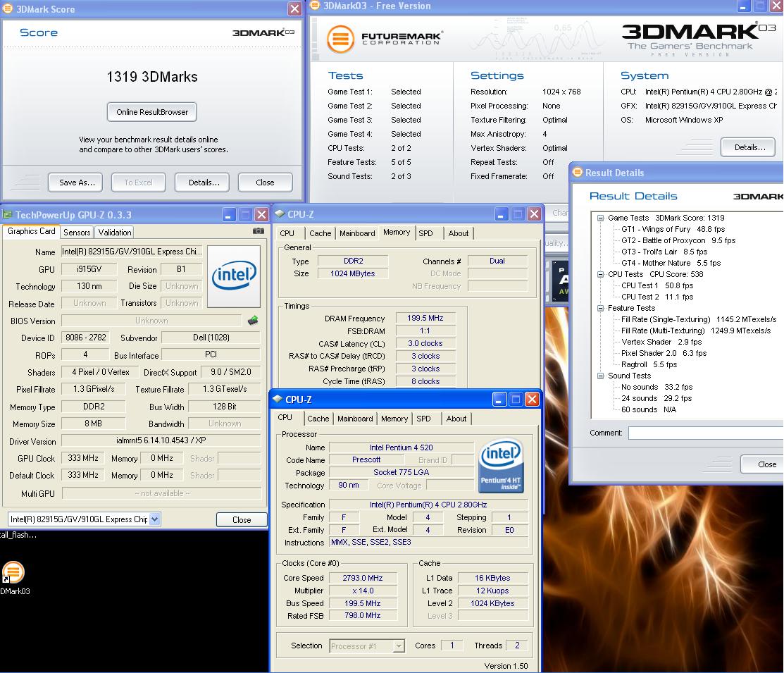Click the GPU-Z Driver Version field

point(161,440)
